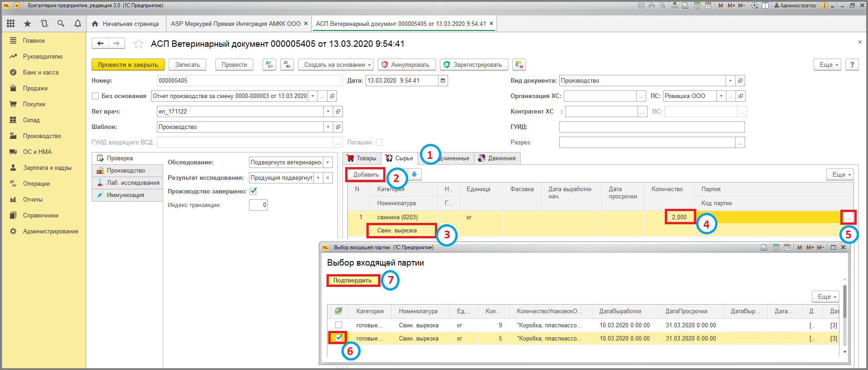868x370 pixels.
Task: Open the Отчет производства за смену dropdown arrow
Action: click(312, 96)
